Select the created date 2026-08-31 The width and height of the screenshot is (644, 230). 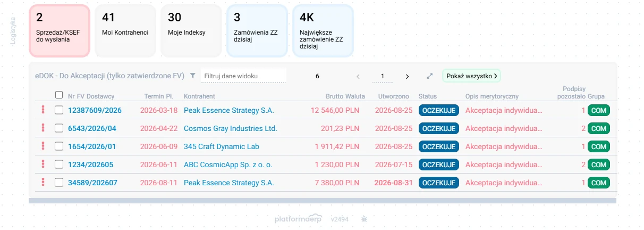pos(394,183)
